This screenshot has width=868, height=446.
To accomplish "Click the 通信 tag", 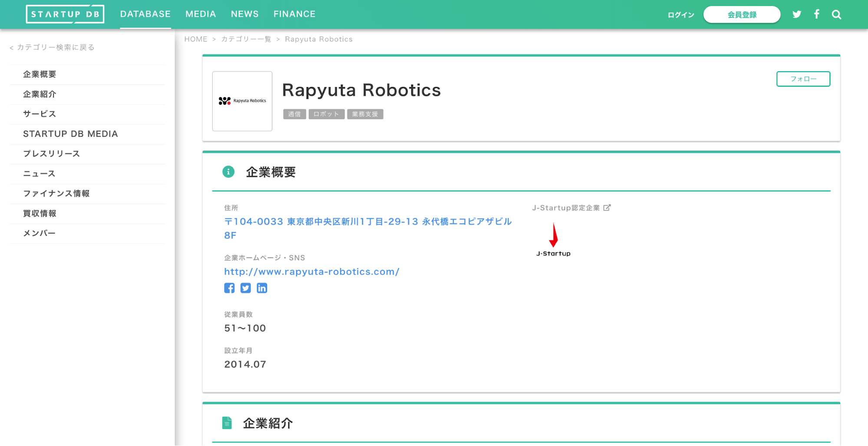I will 294,114.
